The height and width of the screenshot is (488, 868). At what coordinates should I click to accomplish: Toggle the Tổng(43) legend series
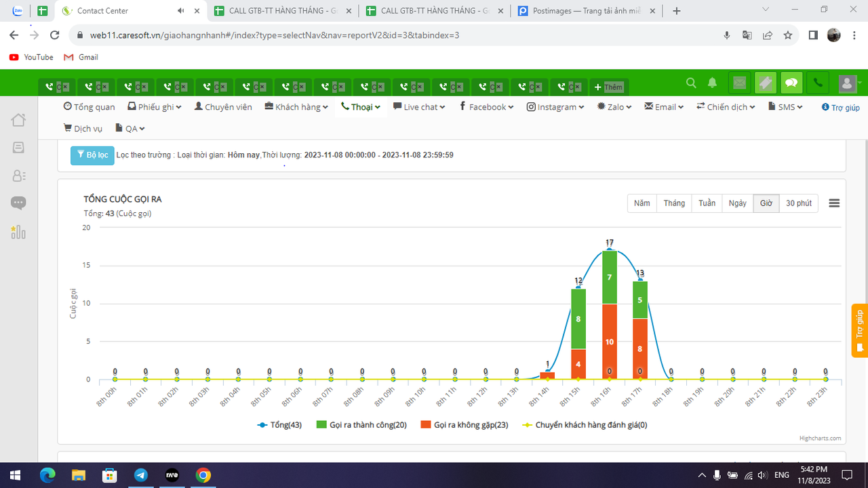pyautogui.click(x=279, y=425)
